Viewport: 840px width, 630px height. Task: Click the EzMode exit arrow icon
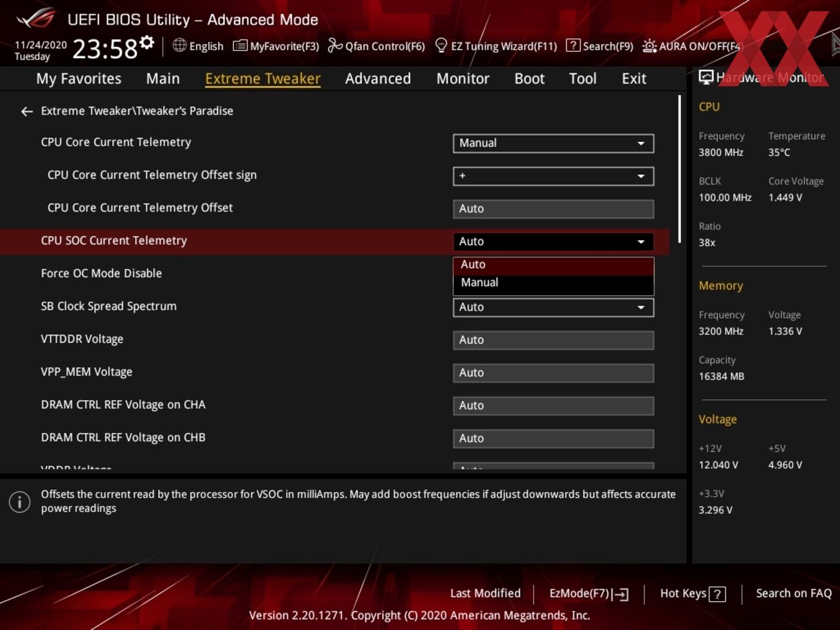tap(621, 594)
